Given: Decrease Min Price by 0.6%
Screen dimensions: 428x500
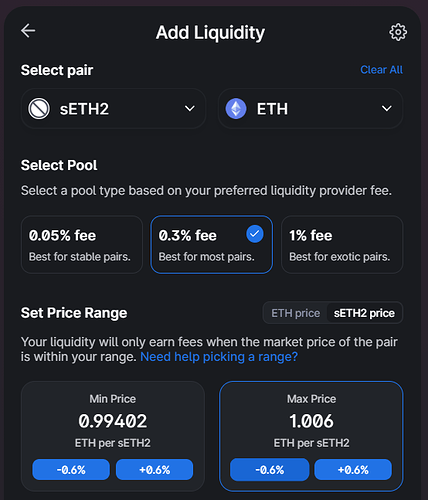Looking at the screenshot, I should (71, 470).
